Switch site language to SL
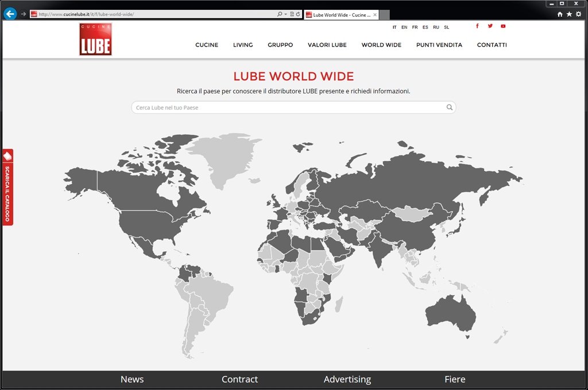Screen dimensions: 588x390 pyautogui.click(x=447, y=28)
